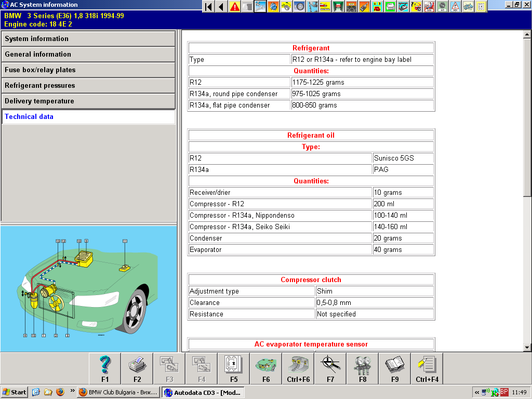Open component location F6 button
532x399 pixels.
(266, 368)
